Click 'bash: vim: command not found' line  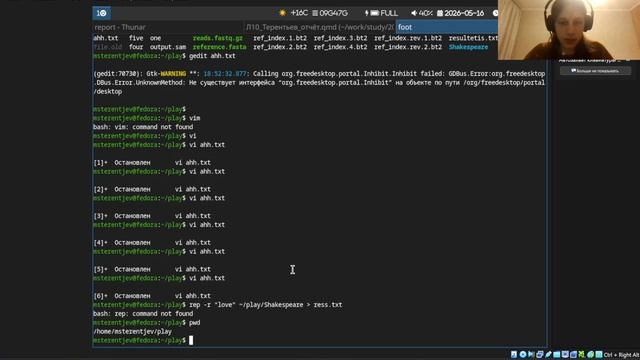143,127
